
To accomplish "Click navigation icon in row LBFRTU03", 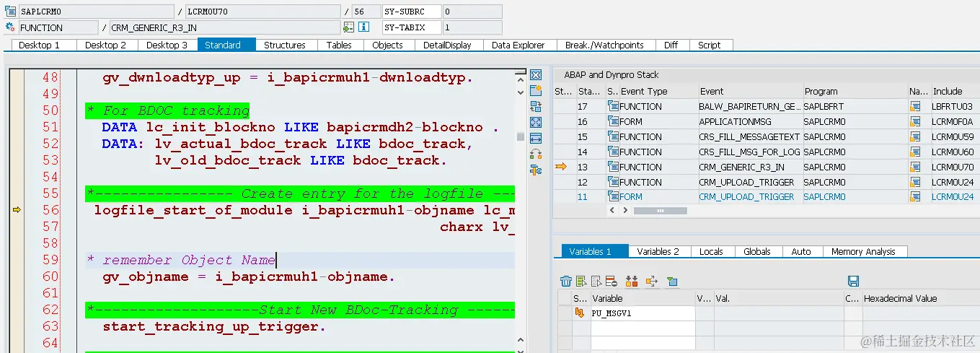I will tap(915, 107).
